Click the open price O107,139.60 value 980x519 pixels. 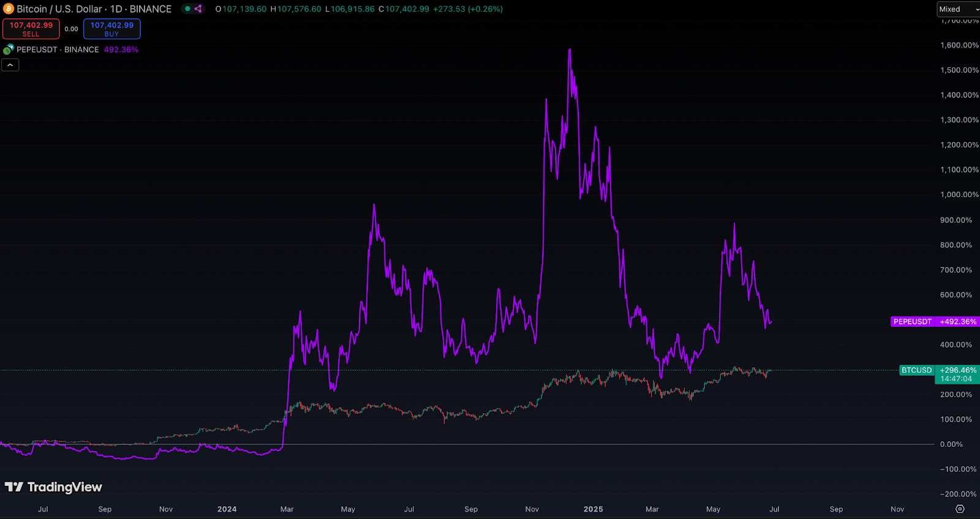click(241, 9)
